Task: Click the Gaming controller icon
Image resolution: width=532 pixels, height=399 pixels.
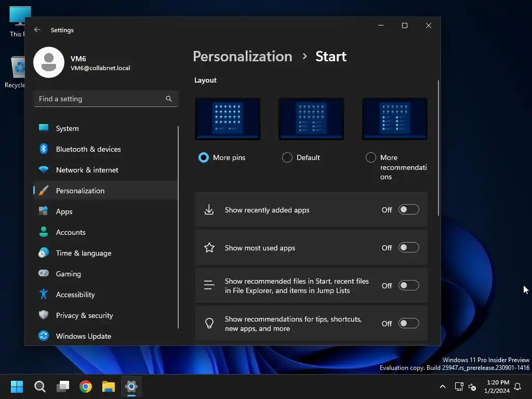Action: coord(44,273)
